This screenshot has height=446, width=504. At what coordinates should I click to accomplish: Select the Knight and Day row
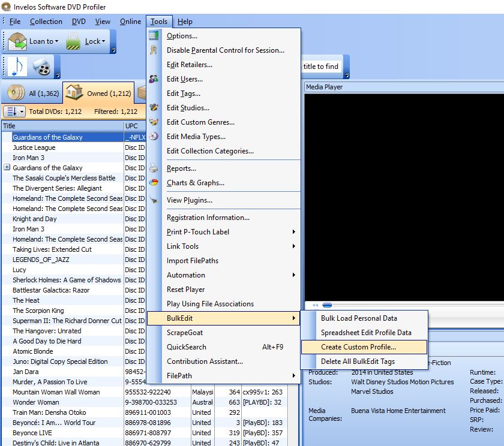pyautogui.click(x=74, y=219)
